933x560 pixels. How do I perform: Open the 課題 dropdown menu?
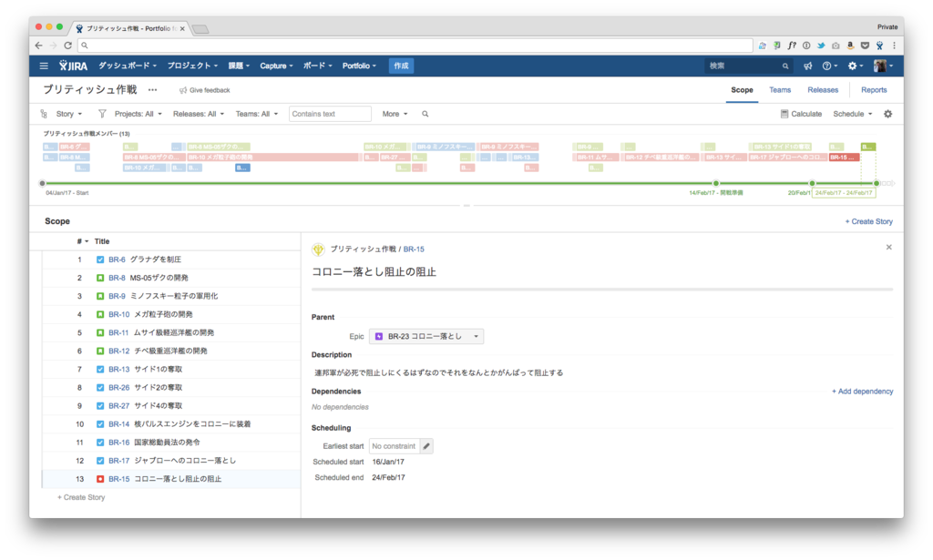(239, 66)
